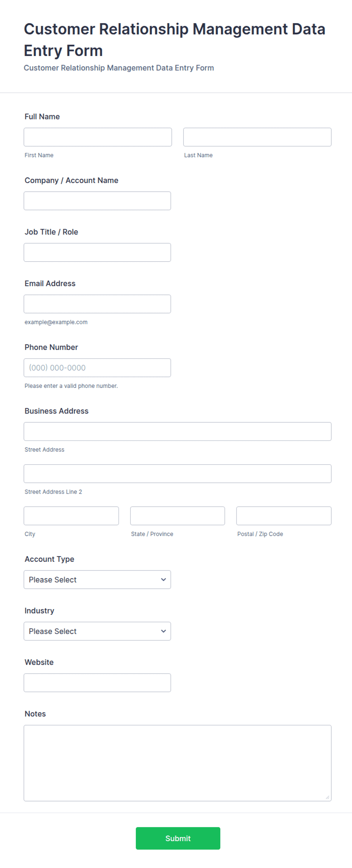Click the Email Address input box

point(97,304)
